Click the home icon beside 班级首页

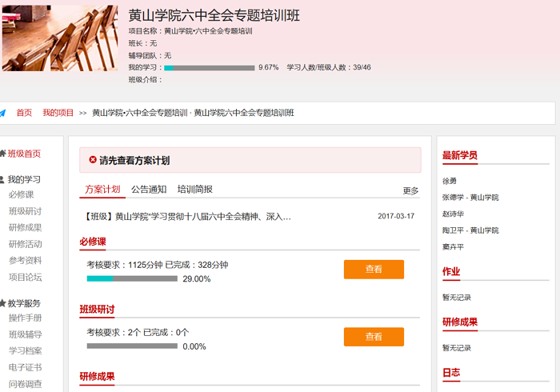coord(2,154)
